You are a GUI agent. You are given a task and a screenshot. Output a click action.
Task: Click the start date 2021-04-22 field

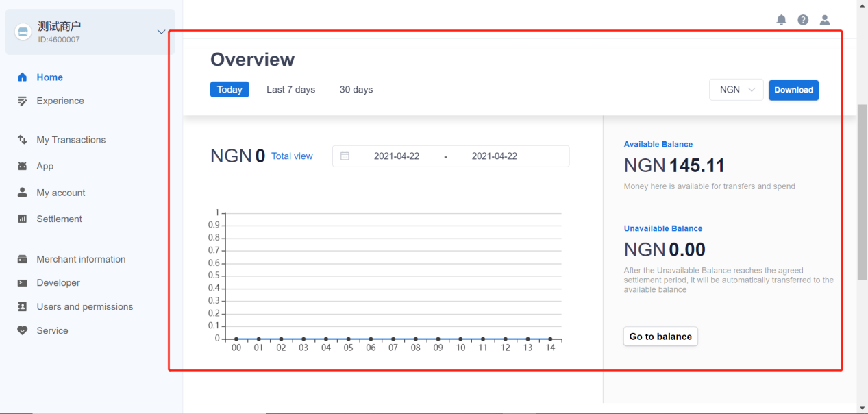[397, 156]
